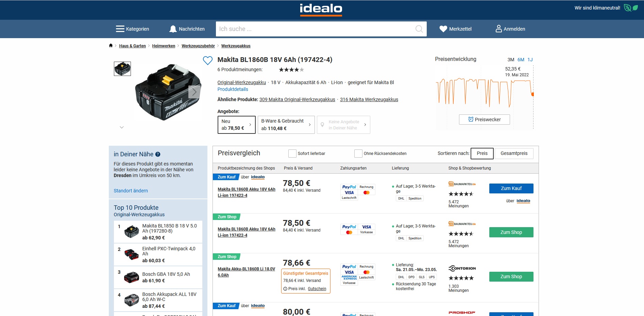
Task: Click the product star rating
Action: pos(291,69)
